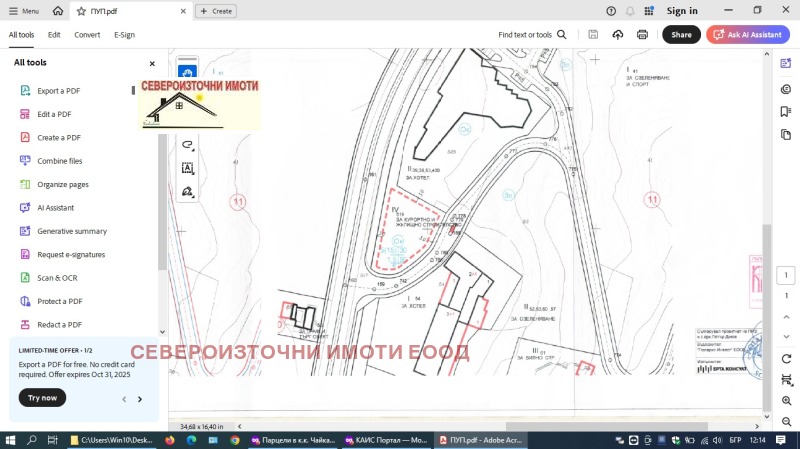Click the upload to cloud icon
This screenshot has height=449, width=800.
click(618, 35)
